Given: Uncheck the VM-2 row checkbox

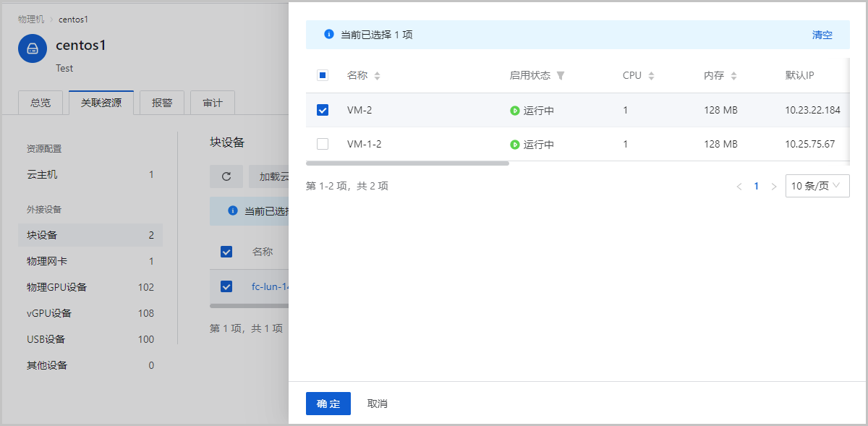Looking at the screenshot, I should point(323,110).
